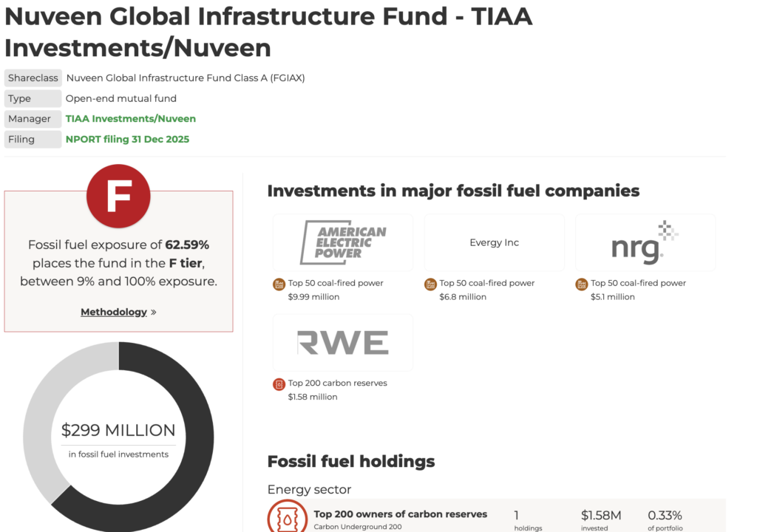Click the $299 Million chart center text
This screenshot has height=532, width=757.
tap(118, 430)
